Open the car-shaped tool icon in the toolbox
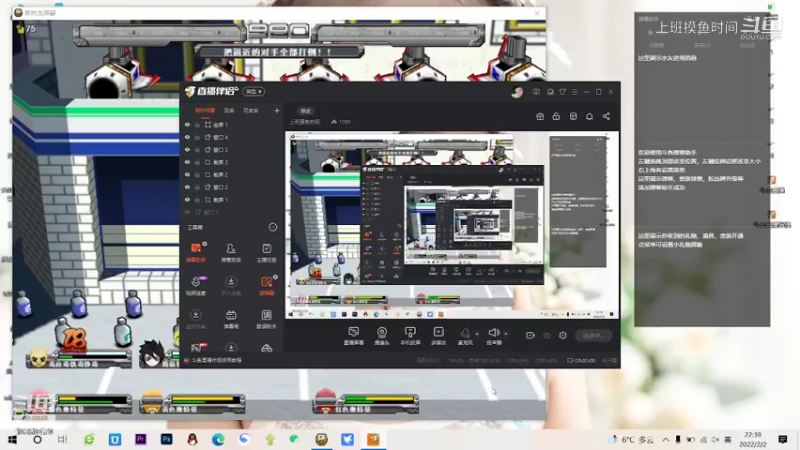 (x=266, y=348)
